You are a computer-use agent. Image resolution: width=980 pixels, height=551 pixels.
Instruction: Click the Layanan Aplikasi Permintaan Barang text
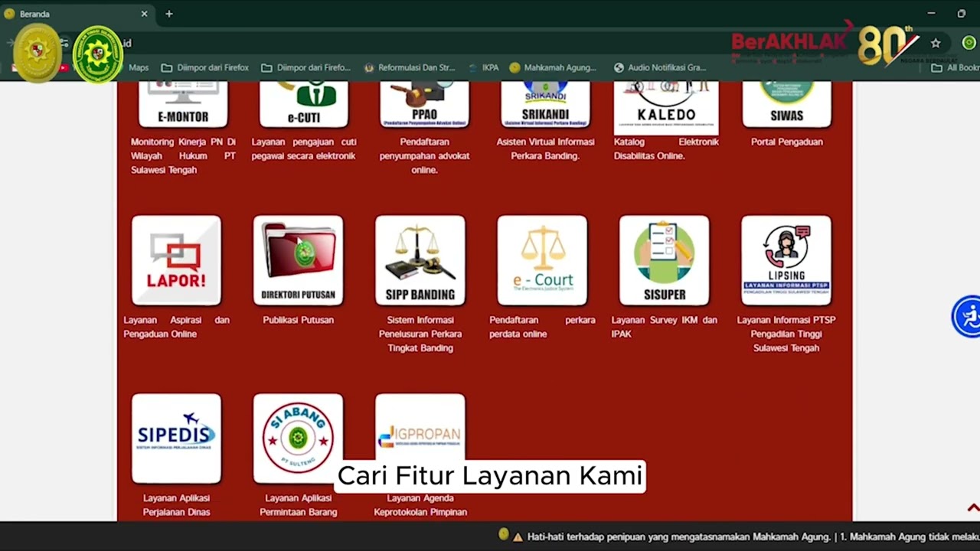click(298, 505)
